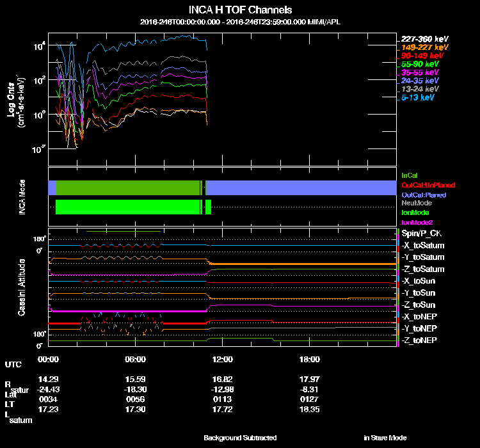The height and width of the screenshot is (448, 480).
Task: Click the local time value 0034
Action: (48, 399)
